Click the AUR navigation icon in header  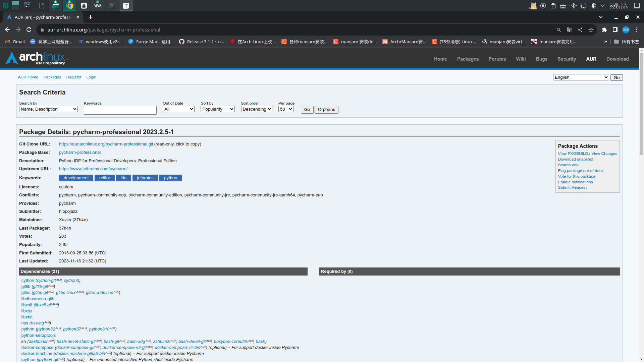(x=591, y=59)
